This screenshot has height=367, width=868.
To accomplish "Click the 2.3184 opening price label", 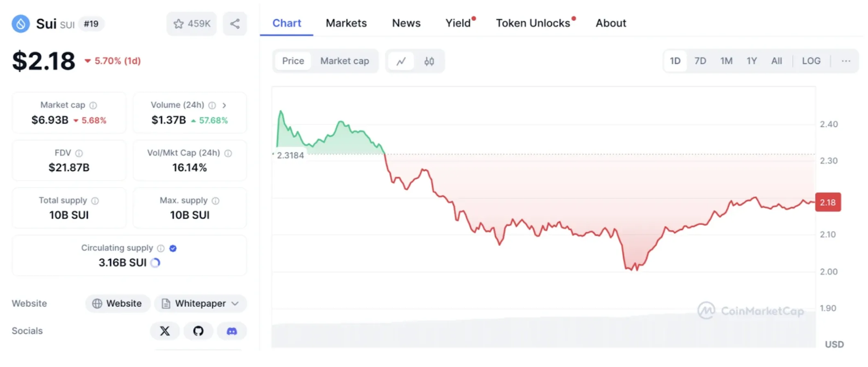I will (290, 155).
